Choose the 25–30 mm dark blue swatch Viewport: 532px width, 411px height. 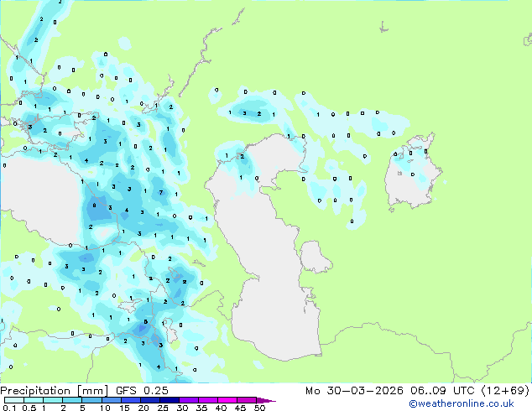pyautogui.click(x=169, y=400)
